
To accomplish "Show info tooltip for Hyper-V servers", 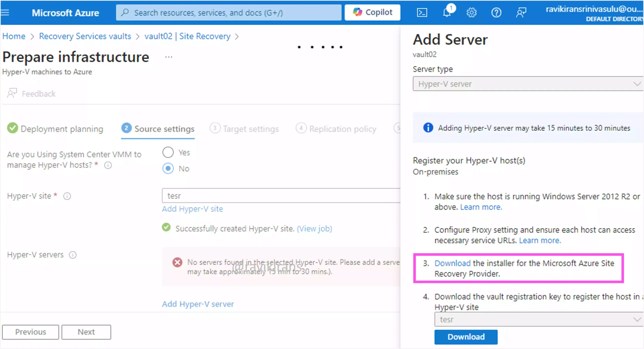I will pyautogui.click(x=73, y=255).
